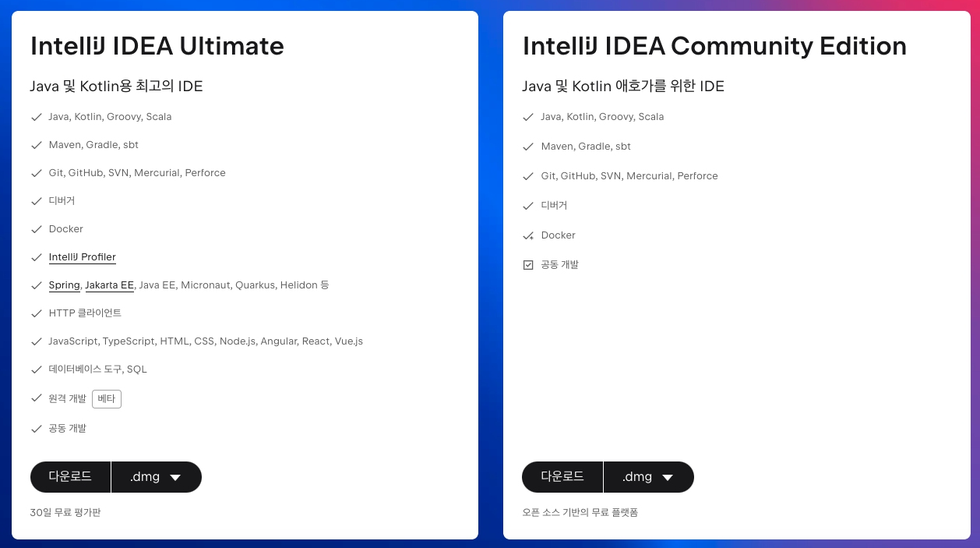980x548 pixels.
Task: Click the checkmark icon beside the Spring row
Action: 36,285
